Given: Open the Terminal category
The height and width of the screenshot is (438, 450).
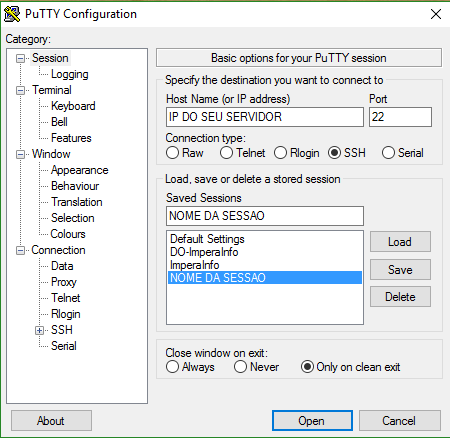Looking at the screenshot, I should click(x=52, y=90).
